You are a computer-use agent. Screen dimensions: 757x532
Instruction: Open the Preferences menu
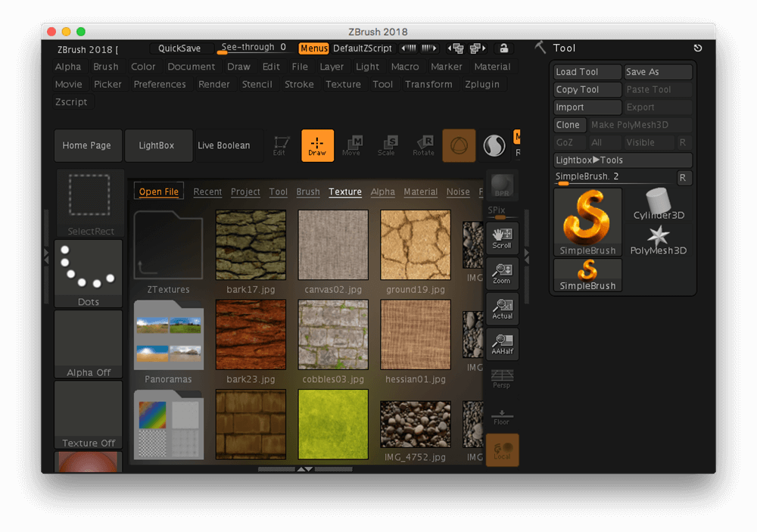coord(160,85)
